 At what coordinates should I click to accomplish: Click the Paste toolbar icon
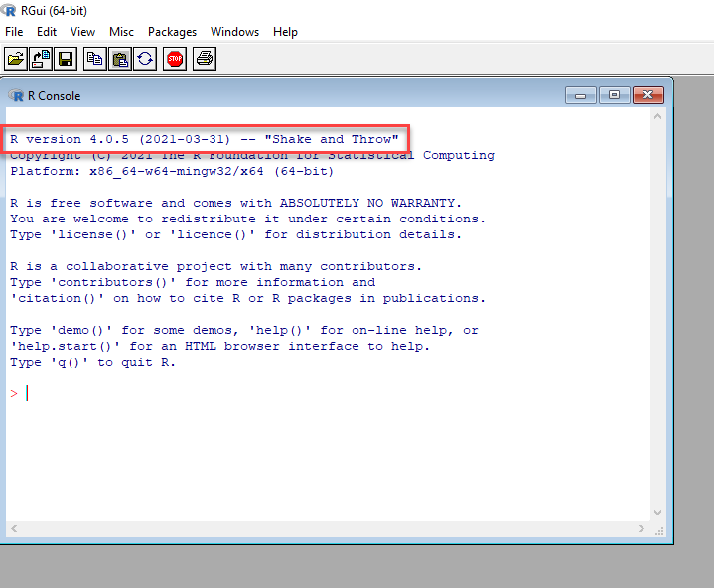120,59
